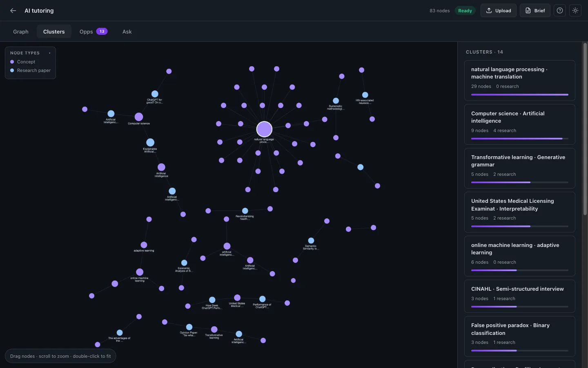588x368 pixels.
Task: Open the Opps tab
Action: (x=94, y=31)
